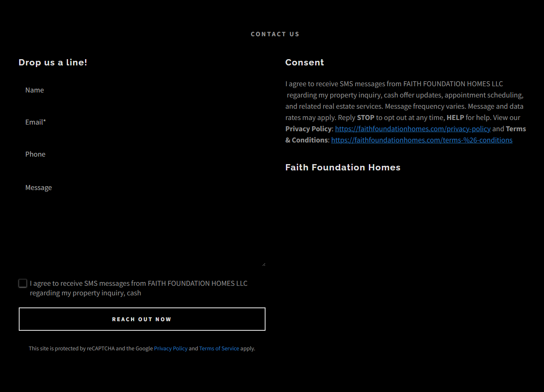Open the faithfoundationhomes.com terms-%26-conditions URL
544x392 pixels.
tap(422, 140)
